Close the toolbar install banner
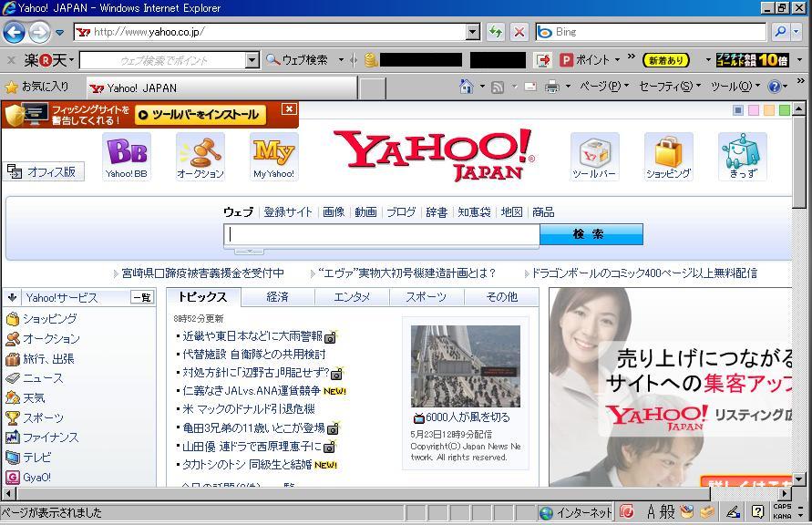This screenshot has height=525, width=812. (x=289, y=108)
